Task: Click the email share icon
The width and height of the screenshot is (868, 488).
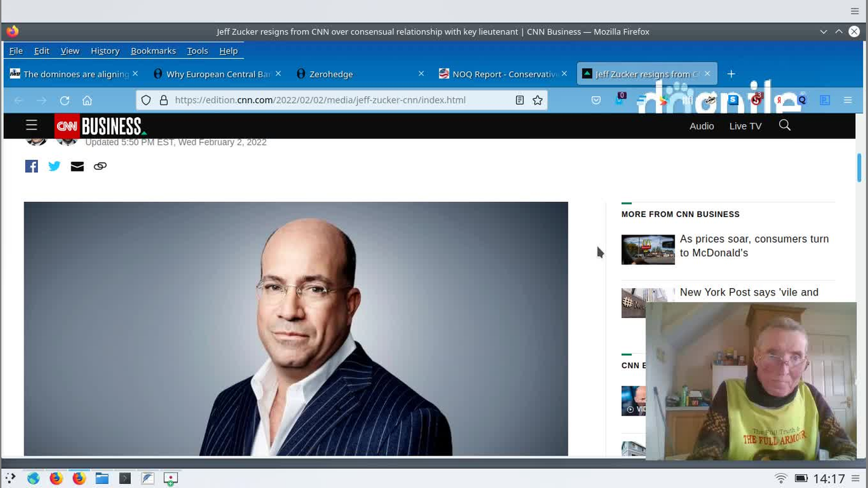Action: [x=77, y=166]
